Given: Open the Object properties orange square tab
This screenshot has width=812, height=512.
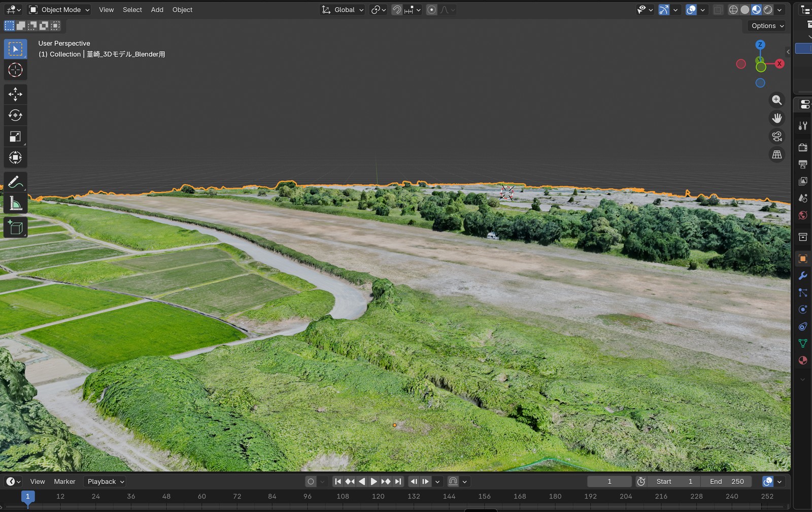Looking at the screenshot, I should (803, 259).
